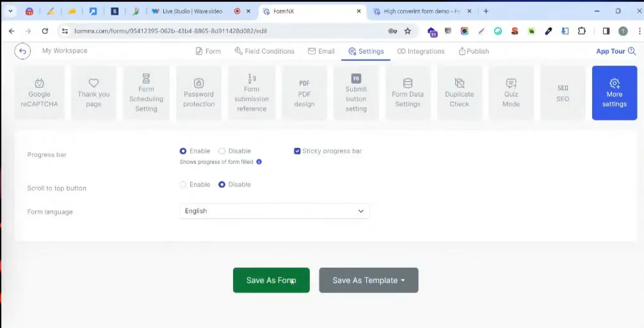Toggle the Sticky progress bar checkbox

click(x=297, y=151)
